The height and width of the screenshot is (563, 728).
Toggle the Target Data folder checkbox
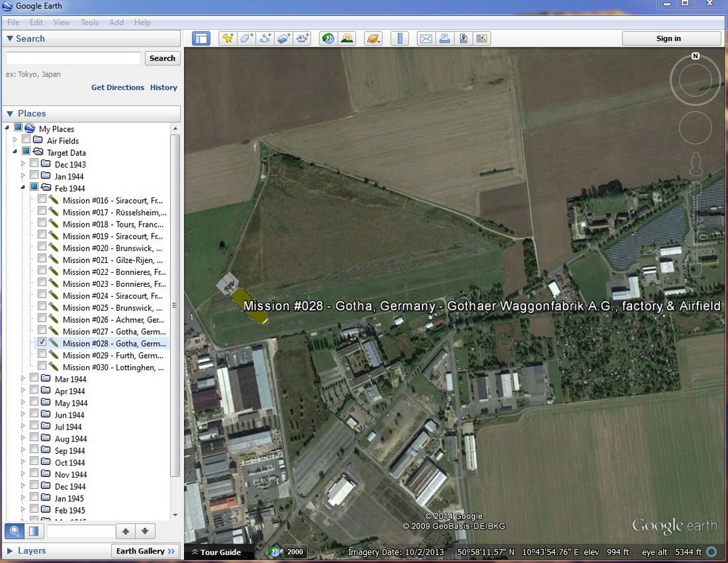[x=26, y=151]
